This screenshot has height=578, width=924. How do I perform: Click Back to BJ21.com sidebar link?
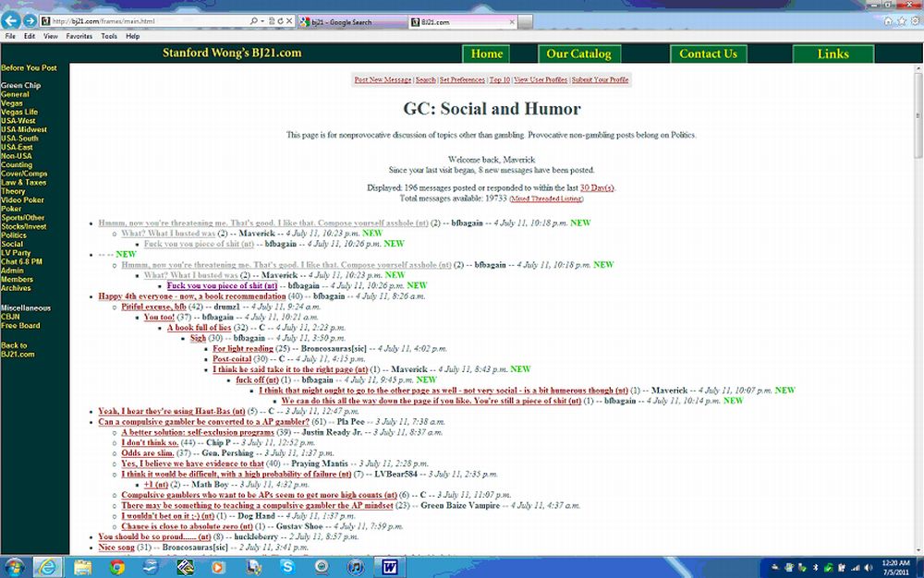click(18, 350)
